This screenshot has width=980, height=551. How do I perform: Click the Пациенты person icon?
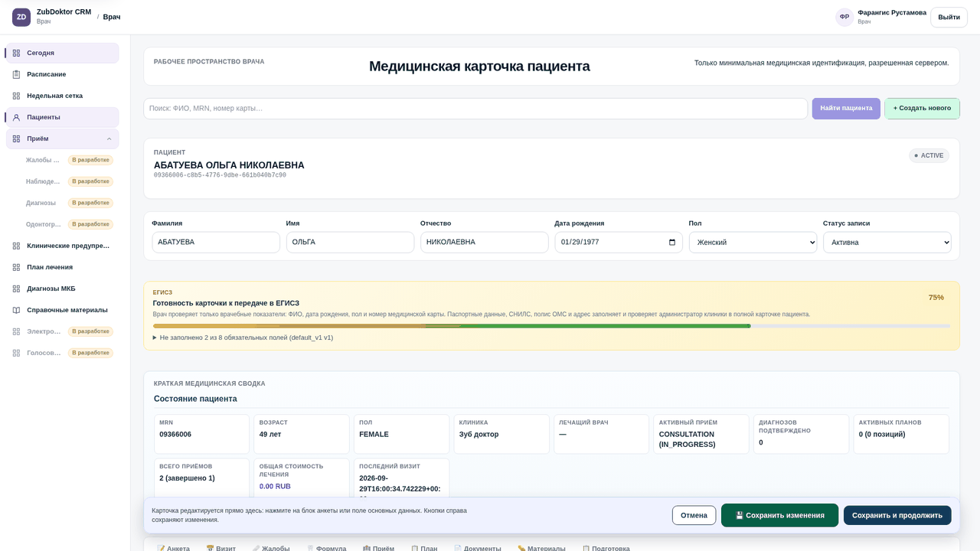[16, 117]
